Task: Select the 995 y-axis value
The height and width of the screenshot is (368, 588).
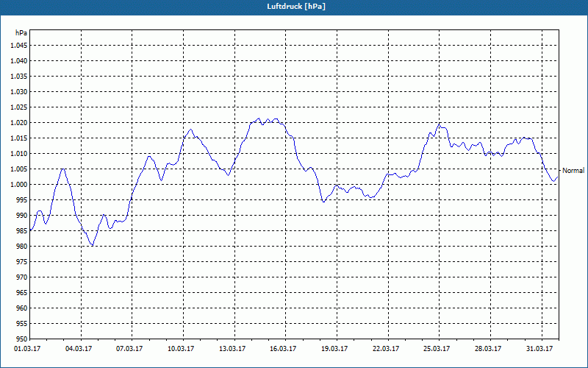Action: coord(22,199)
